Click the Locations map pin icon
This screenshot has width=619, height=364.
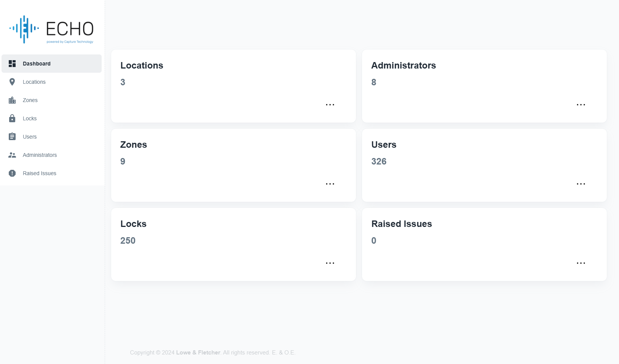(12, 82)
